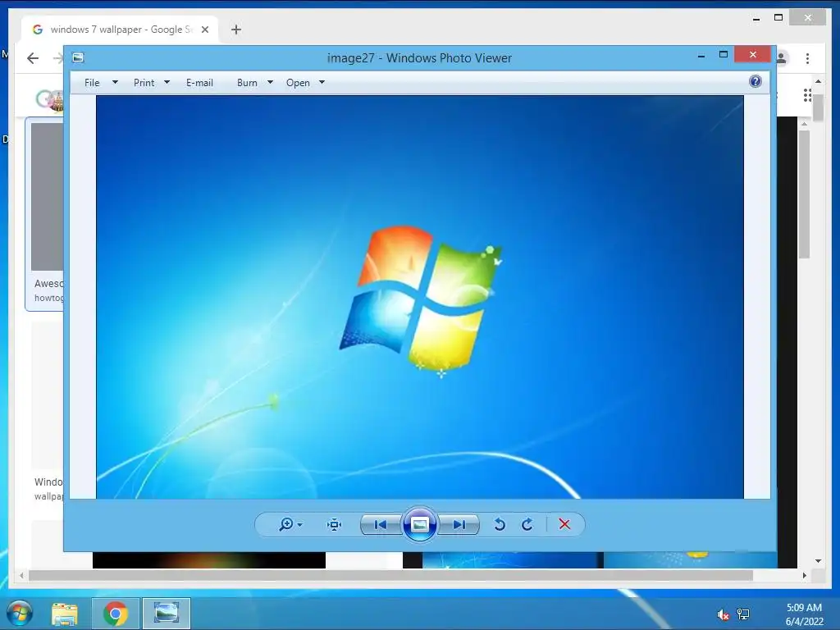Maximize the Photo Viewer window

click(x=724, y=55)
